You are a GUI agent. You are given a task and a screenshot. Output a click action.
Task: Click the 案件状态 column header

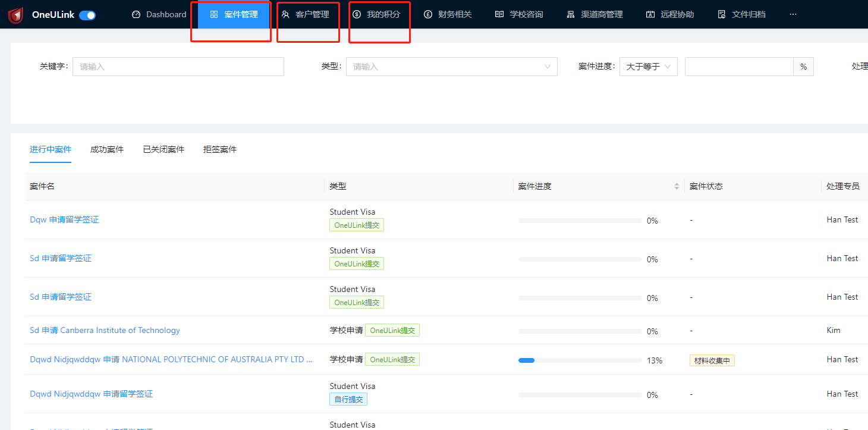point(706,186)
